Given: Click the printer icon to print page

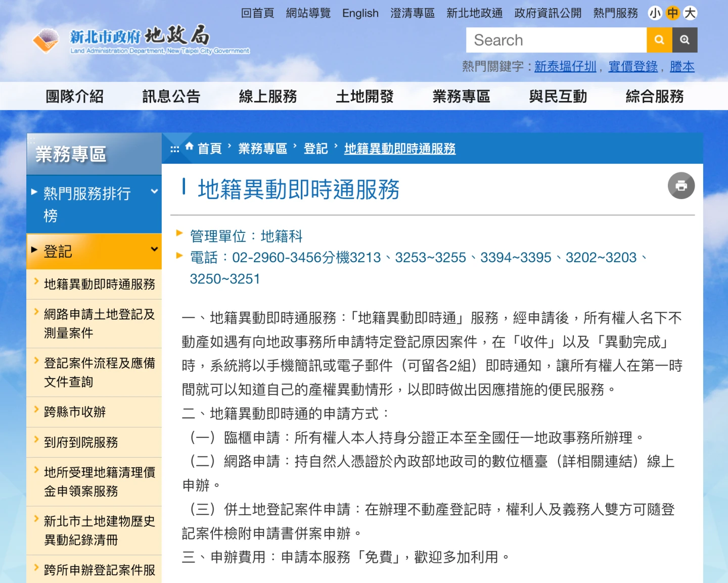Looking at the screenshot, I should 681,186.
